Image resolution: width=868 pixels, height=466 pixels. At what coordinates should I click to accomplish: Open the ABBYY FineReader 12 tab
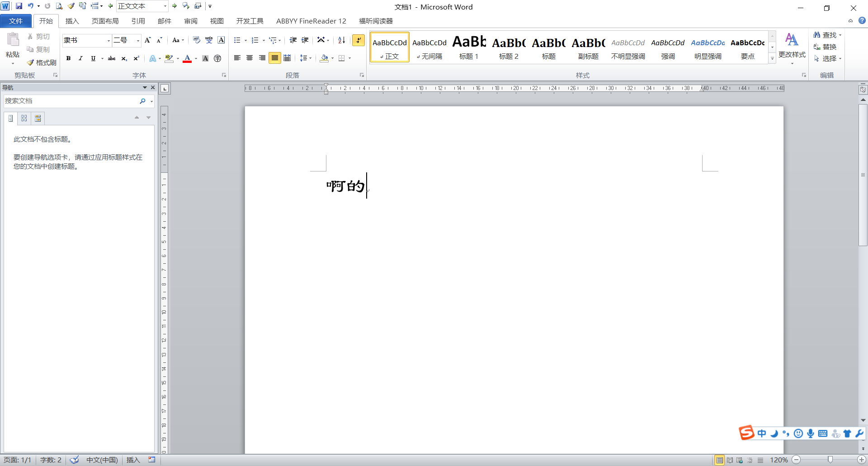311,21
